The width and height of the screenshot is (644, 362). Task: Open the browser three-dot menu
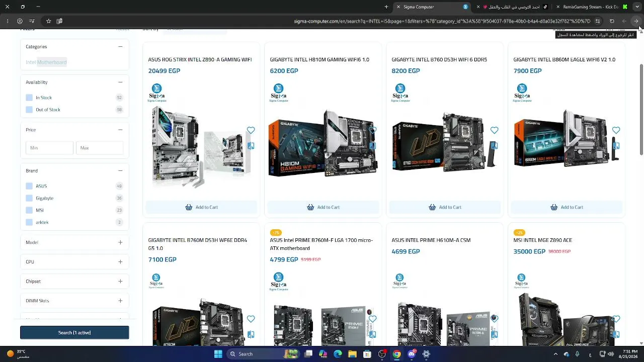click(x=7, y=21)
